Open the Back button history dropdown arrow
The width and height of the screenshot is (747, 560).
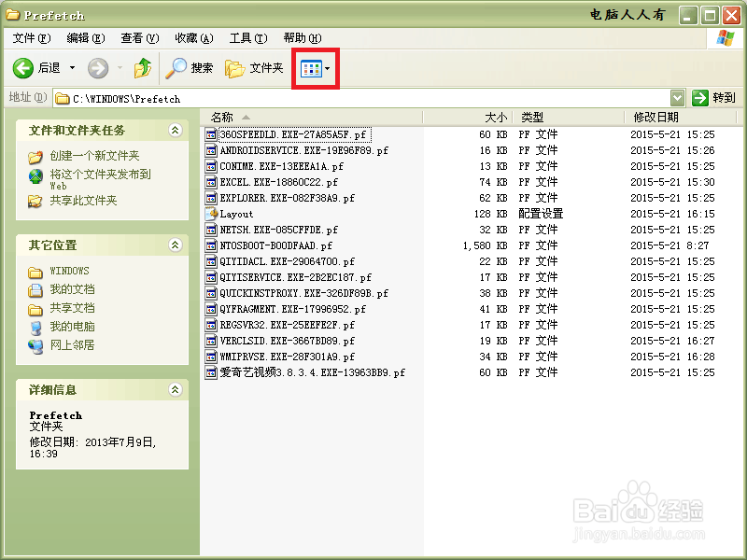coord(73,68)
